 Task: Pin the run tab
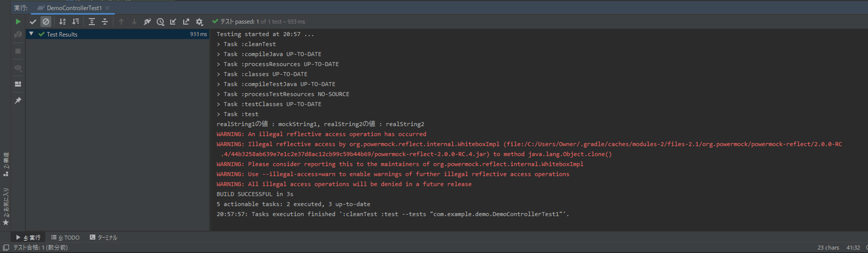(18, 100)
